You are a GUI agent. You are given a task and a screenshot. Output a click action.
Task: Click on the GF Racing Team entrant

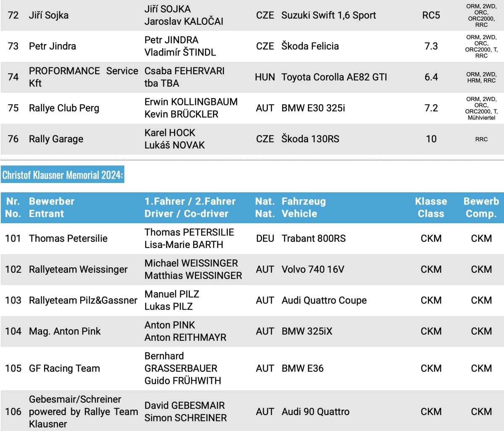point(64,368)
